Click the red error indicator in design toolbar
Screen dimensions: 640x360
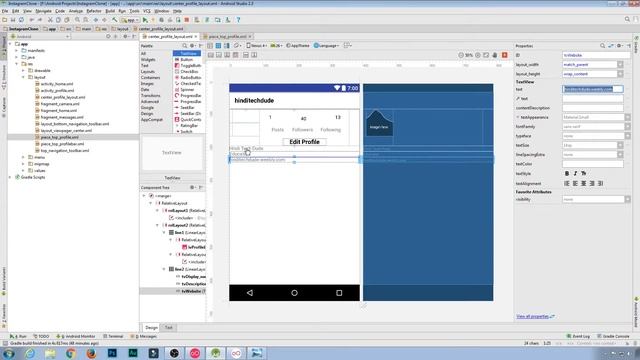[x=504, y=55]
